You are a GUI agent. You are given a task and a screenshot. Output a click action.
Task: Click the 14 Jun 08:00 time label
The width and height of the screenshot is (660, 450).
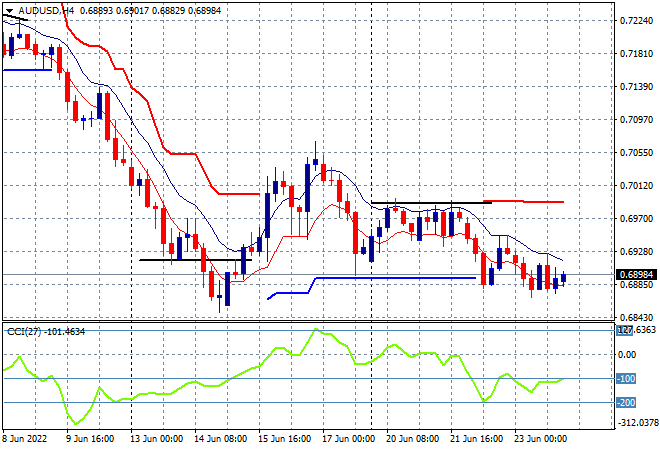point(220,439)
